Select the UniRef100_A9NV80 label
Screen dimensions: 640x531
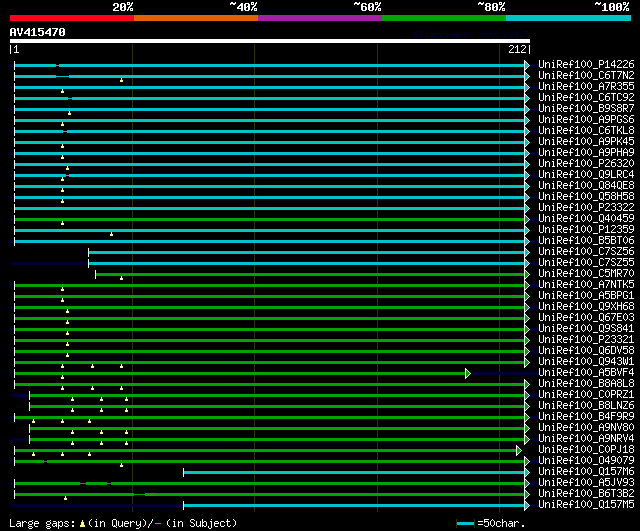coord(586,428)
